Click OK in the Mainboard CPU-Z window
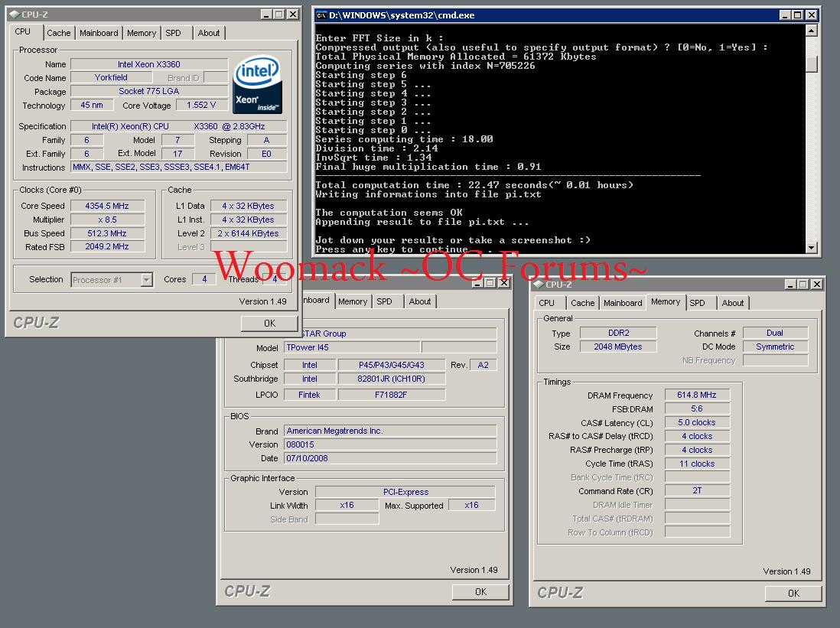This screenshot has height=628, width=840. [x=480, y=591]
